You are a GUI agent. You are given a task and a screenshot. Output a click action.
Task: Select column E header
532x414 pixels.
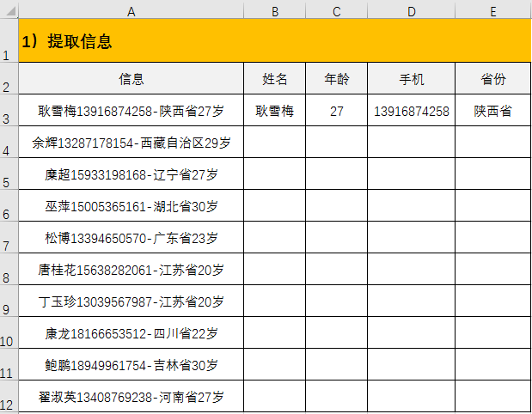coord(493,11)
